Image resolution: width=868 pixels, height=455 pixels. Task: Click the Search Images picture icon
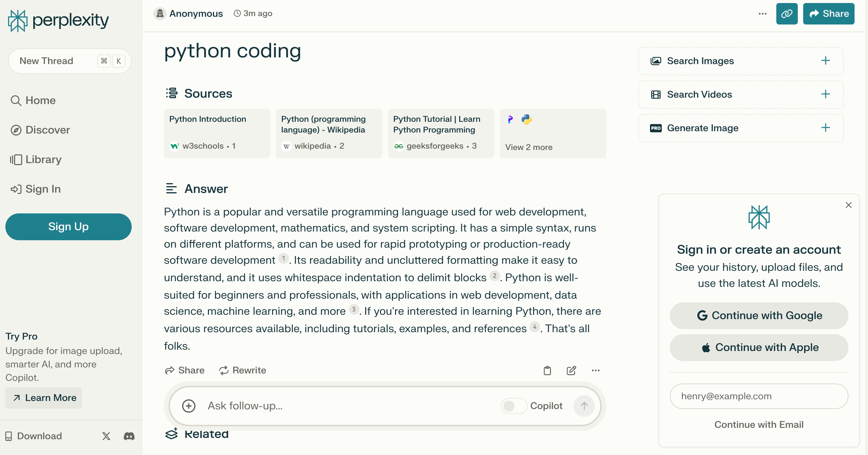pos(656,61)
